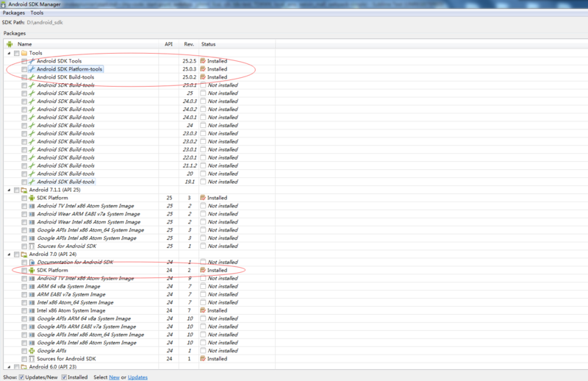Toggle the Installed show checkbox
Screen dimensions: 588x381
tap(64, 377)
